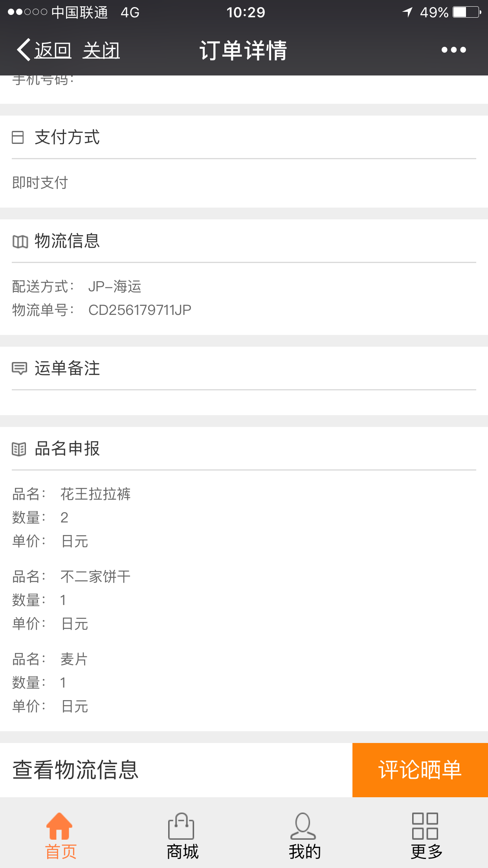Image resolution: width=488 pixels, height=868 pixels.
Task: Tap the battery indicator in status bar
Action: click(x=467, y=12)
